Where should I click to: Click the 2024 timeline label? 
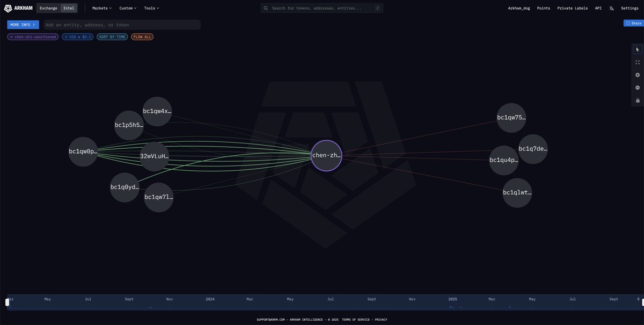coord(210,299)
